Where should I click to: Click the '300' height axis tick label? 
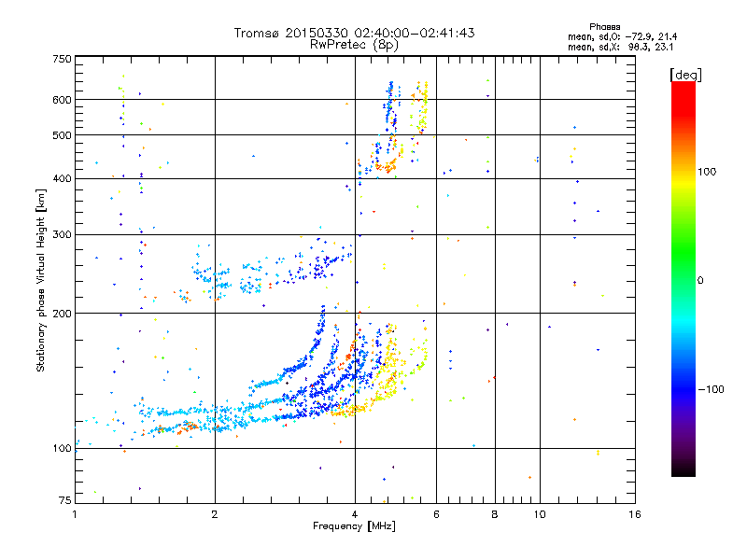(63, 235)
